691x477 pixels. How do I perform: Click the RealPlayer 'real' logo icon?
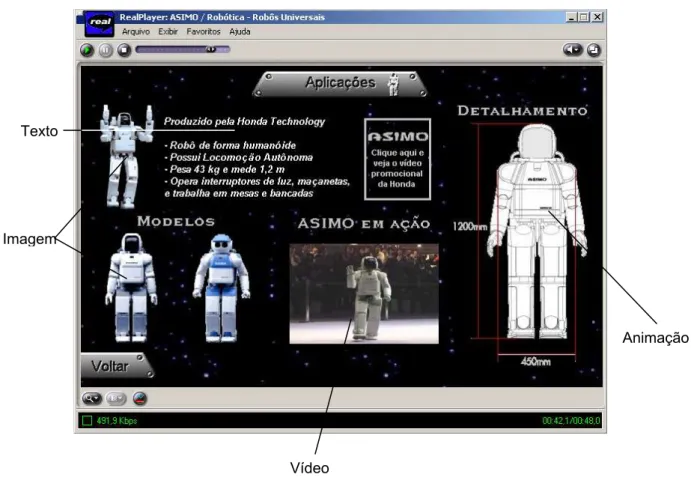click(x=100, y=23)
